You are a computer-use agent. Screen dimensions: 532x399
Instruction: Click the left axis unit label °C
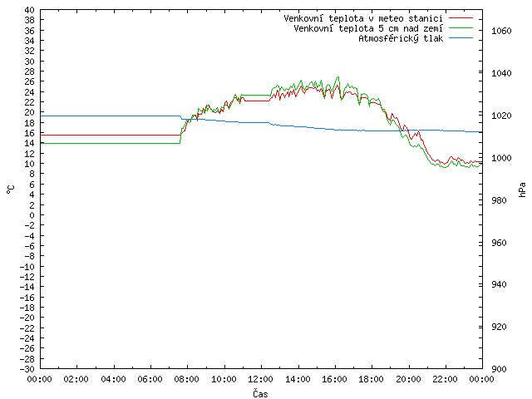[x=11, y=190]
